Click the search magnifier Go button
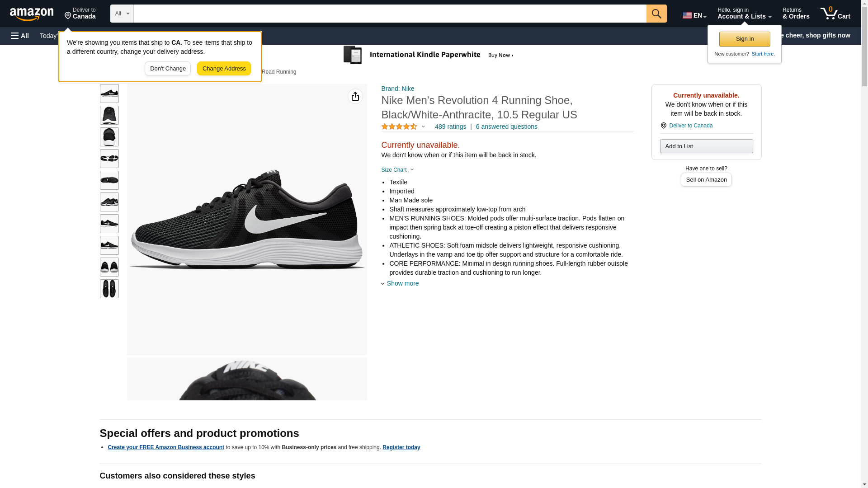This screenshot has width=868, height=488. (656, 14)
